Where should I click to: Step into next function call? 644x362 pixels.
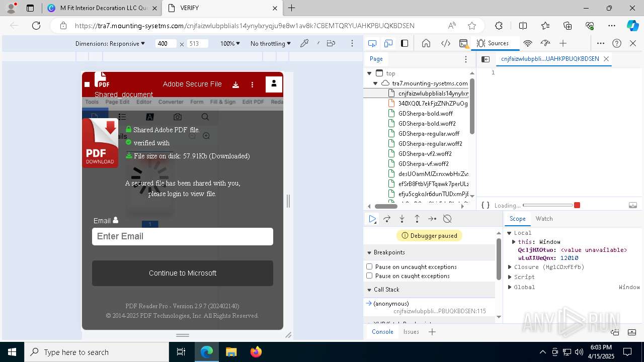(x=402, y=219)
